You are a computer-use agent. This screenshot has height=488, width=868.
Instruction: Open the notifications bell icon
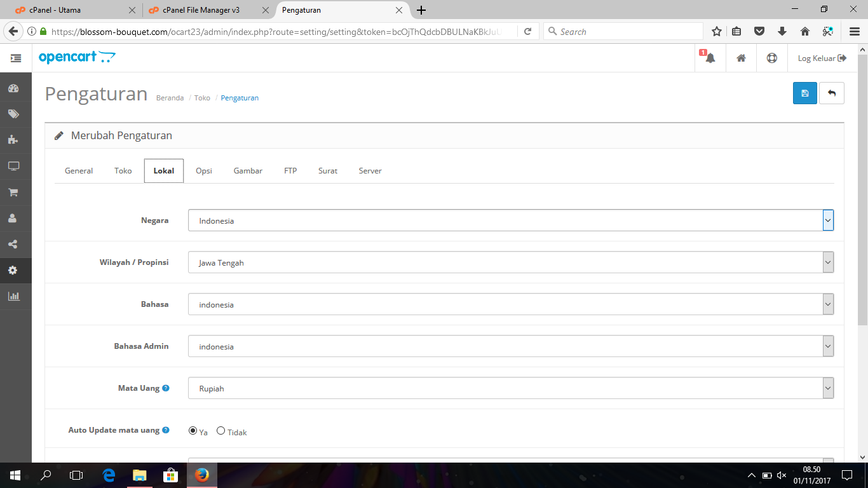tap(710, 58)
